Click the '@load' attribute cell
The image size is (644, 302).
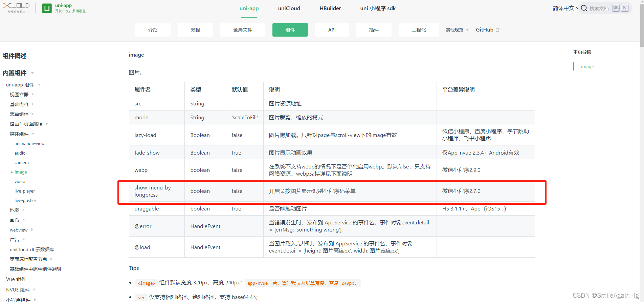157,247
